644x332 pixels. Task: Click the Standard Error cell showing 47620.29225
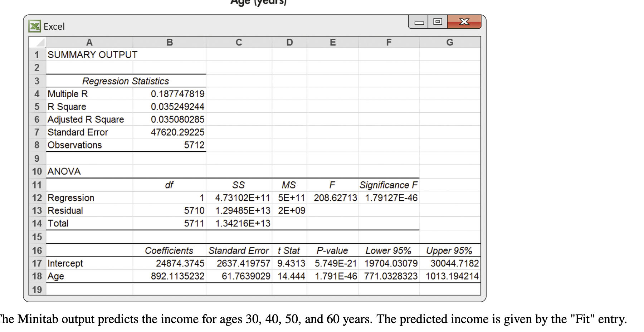pos(169,132)
